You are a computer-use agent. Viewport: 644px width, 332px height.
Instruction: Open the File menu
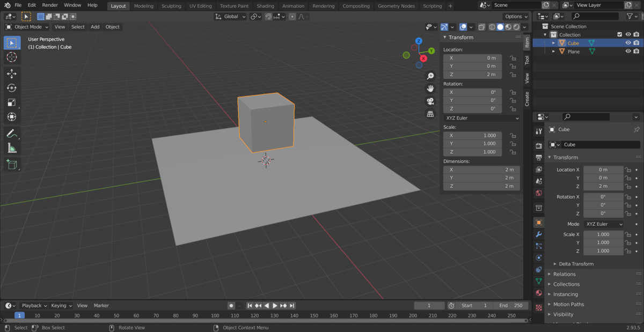tap(18, 5)
